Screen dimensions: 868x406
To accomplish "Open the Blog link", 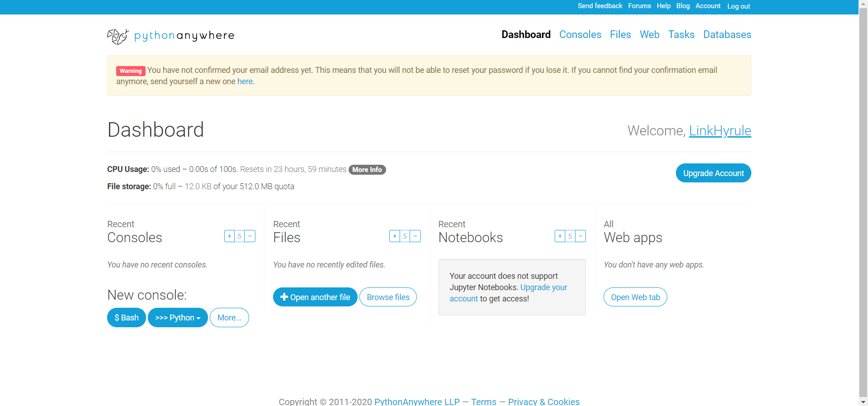I will click(x=683, y=6).
